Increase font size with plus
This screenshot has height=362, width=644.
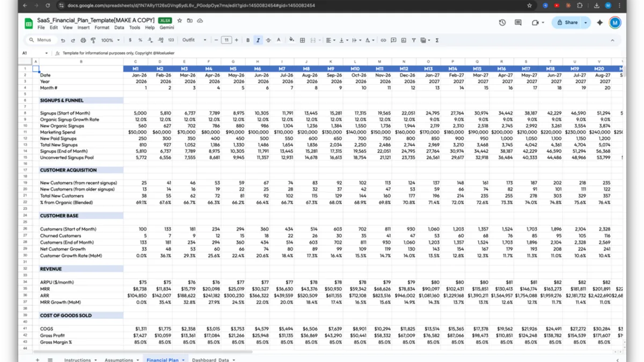tap(237, 40)
